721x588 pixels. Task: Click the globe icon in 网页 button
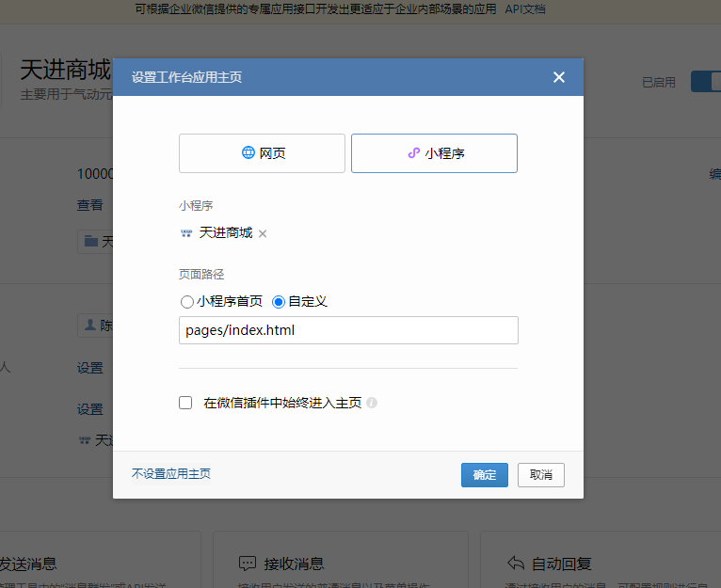pyautogui.click(x=248, y=152)
